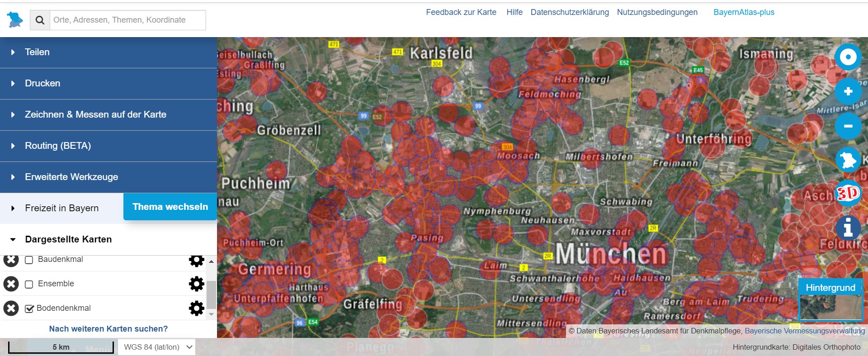Click the layer list scroll-up arrow
Viewport: 868px width, 356px height.
pos(211,261)
